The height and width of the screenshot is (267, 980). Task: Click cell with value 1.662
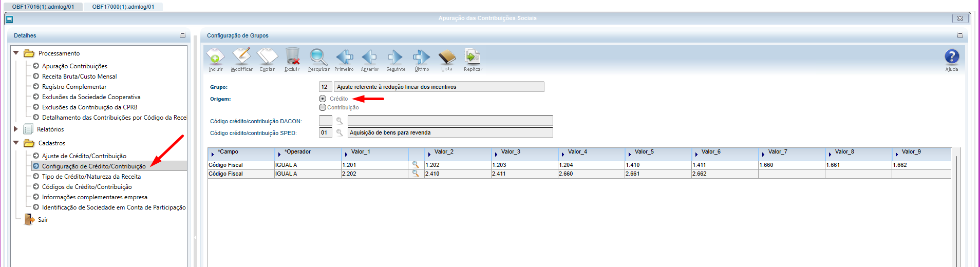(921, 165)
